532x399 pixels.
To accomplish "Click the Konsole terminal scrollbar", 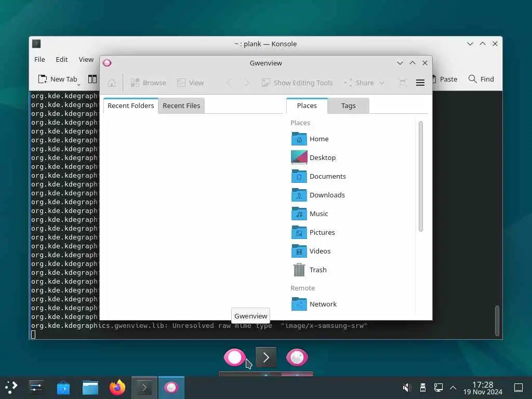I will 497,321.
